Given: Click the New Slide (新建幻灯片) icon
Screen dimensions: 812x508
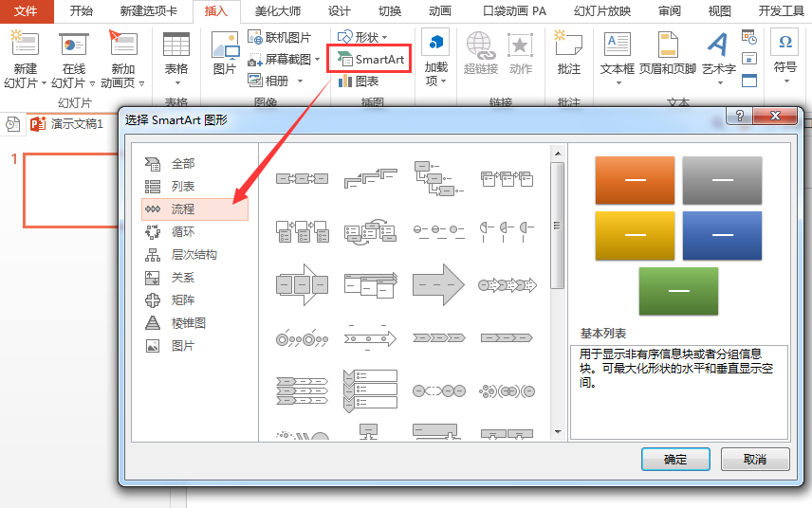Looking at the screenshot, I should tap(25, 44).
